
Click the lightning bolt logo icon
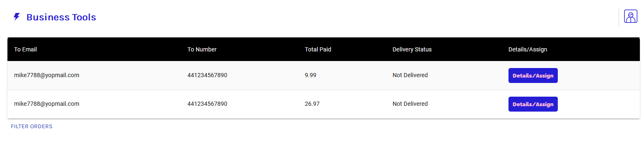point(17,17)
